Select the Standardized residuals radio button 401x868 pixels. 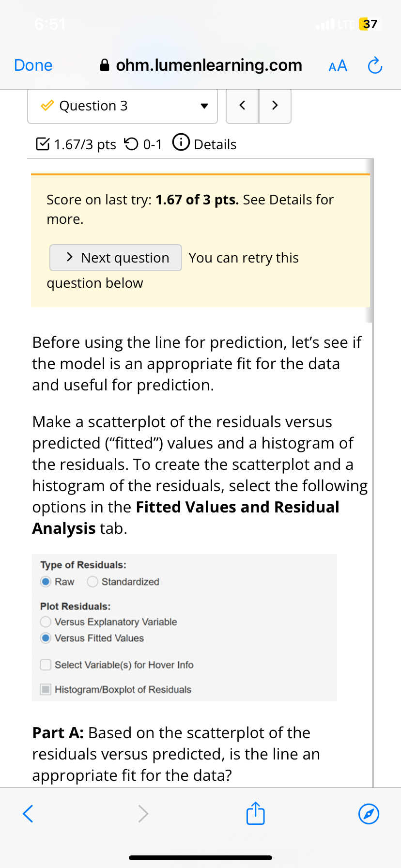point(92,581)
